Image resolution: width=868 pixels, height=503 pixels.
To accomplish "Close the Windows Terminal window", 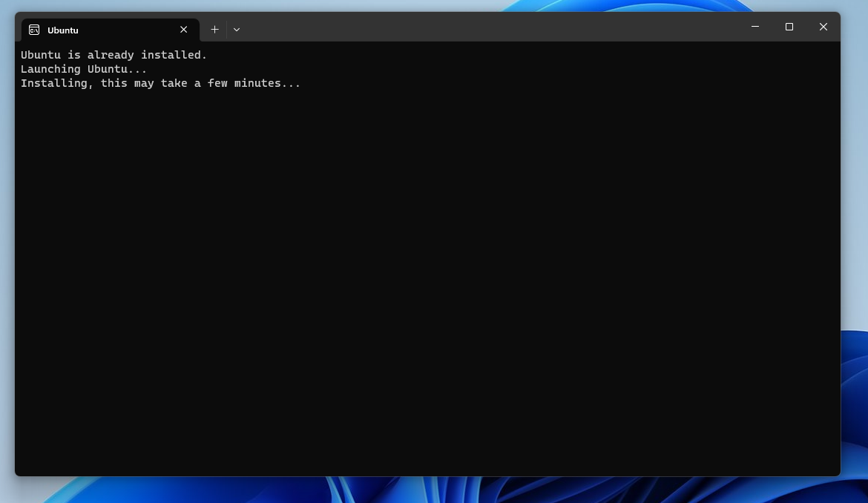I will pyautogui.click(x=823, y=27).
